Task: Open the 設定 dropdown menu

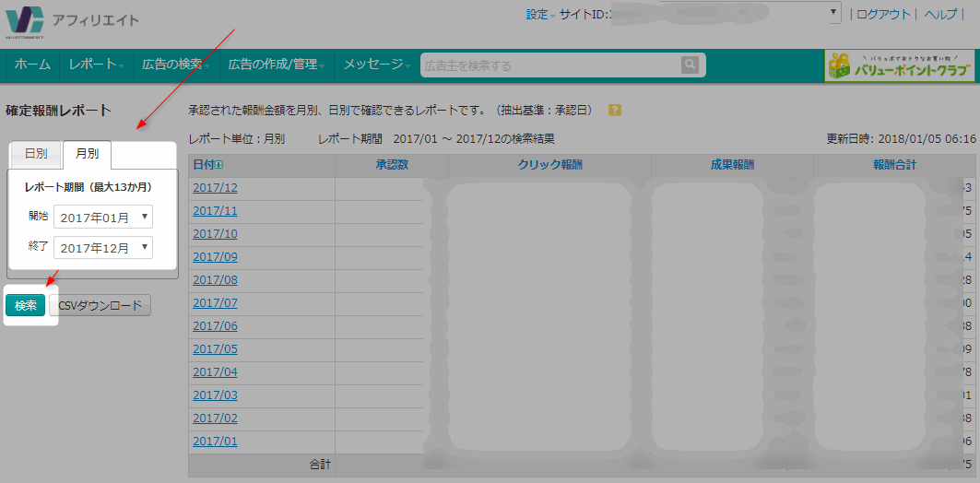Action: [540, 15]
